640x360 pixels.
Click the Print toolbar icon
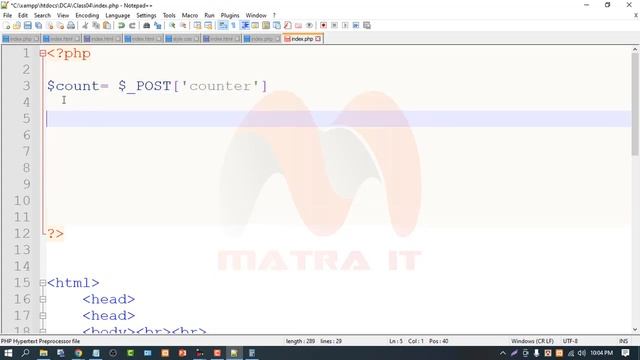pyautogui.click(x=71, y=25)
